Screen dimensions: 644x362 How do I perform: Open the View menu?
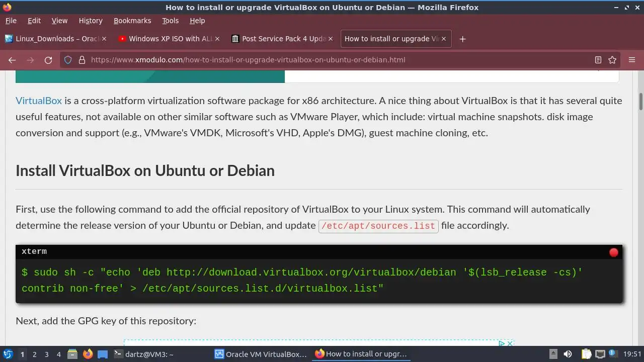coord(59,21)
